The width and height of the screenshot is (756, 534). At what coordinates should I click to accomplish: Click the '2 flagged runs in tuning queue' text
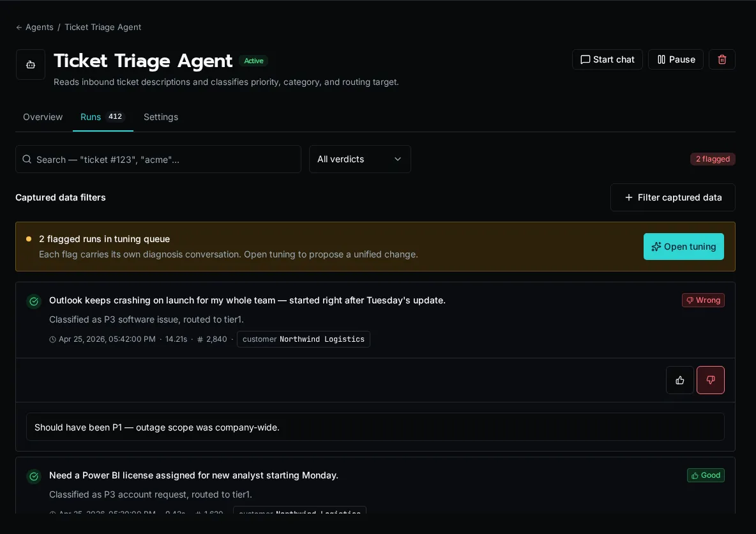(104, 239)
